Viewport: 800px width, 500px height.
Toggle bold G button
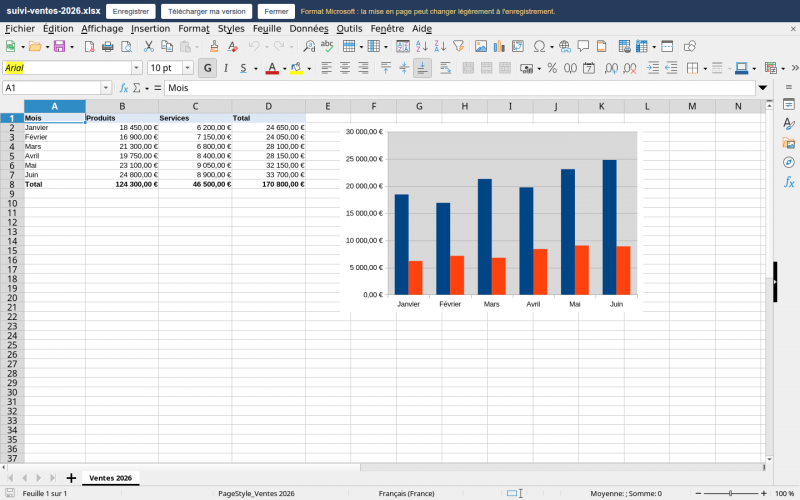click(207, 68)
